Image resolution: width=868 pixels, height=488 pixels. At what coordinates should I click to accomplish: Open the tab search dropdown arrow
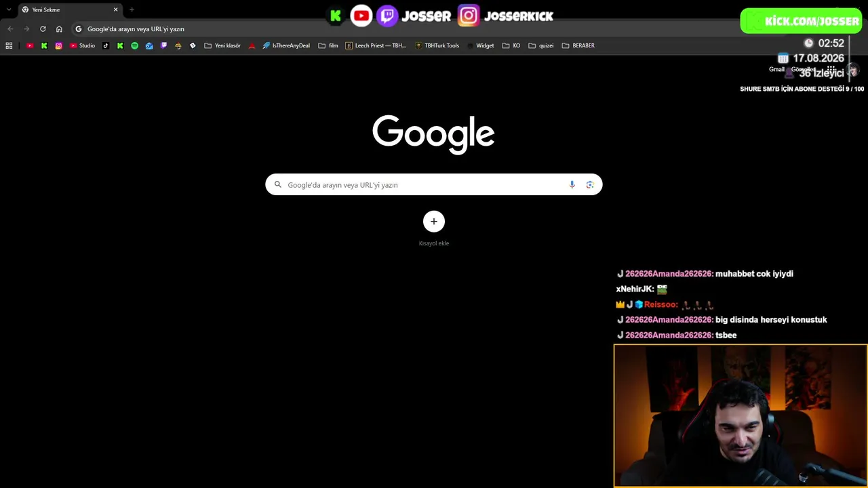point(9,9)
